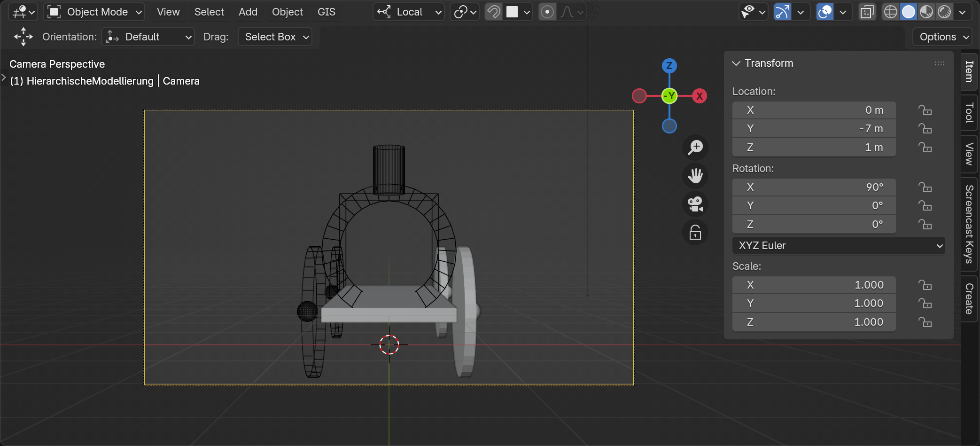This screenshot has width=980, height=446.
Task: Click the Rotation X value field
Action: pos(814,187)
